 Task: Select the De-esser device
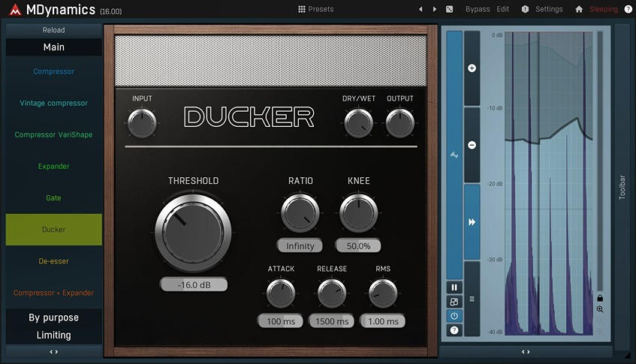point(53,261)
